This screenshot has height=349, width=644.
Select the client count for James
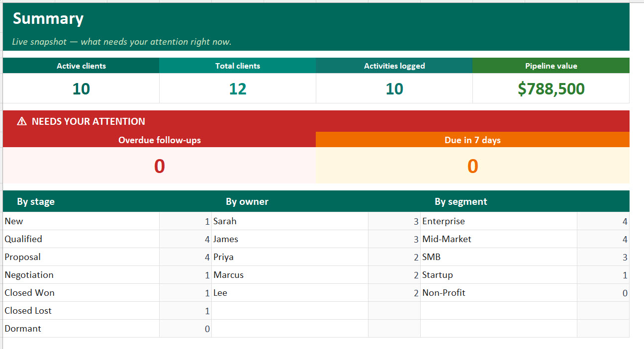[394, 239]
